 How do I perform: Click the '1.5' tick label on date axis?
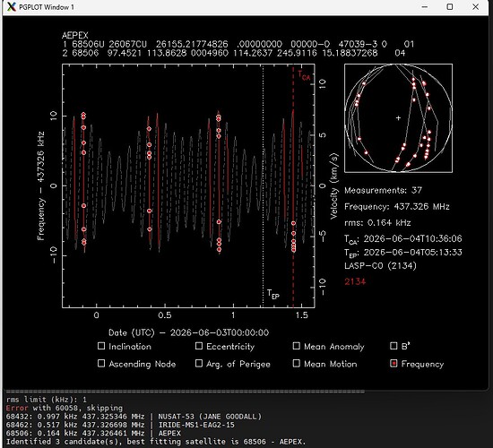[x=301, y=315]
